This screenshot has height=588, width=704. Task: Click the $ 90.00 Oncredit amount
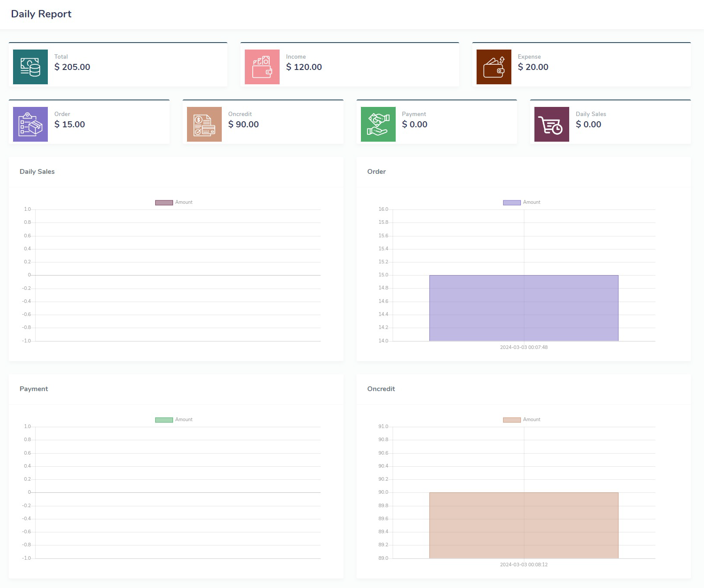click(244, 124)
